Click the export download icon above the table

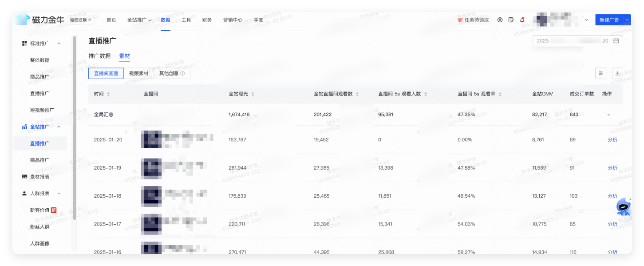(617, 73)
